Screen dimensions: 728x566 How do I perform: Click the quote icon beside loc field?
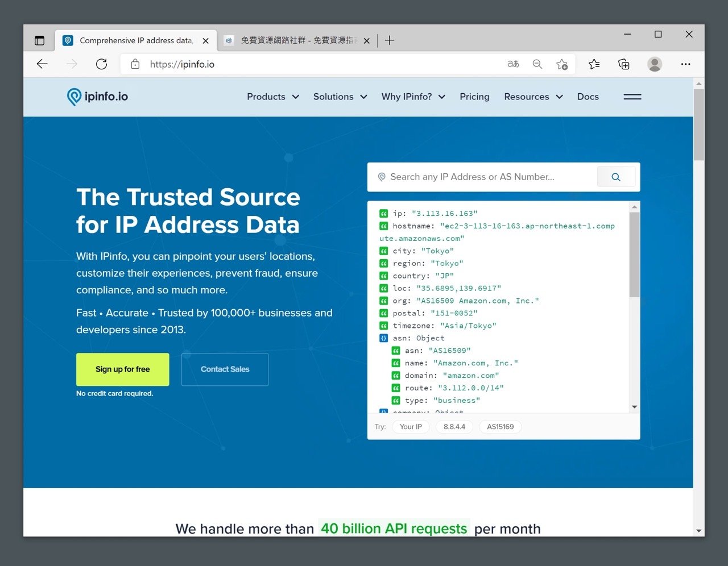[383, 289]
